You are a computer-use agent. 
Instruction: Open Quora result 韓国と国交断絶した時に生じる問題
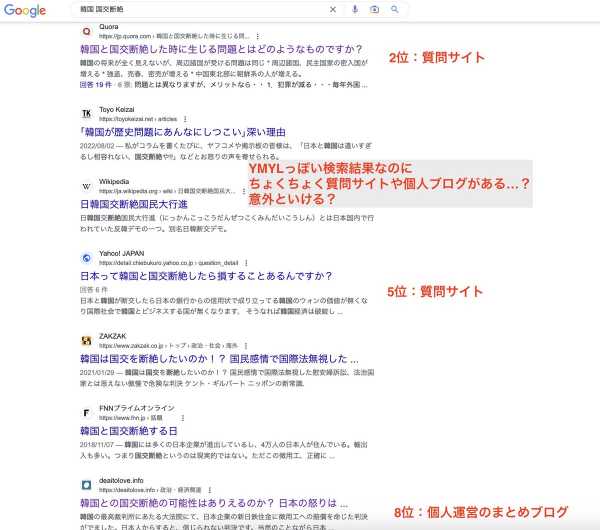(221, 49)
